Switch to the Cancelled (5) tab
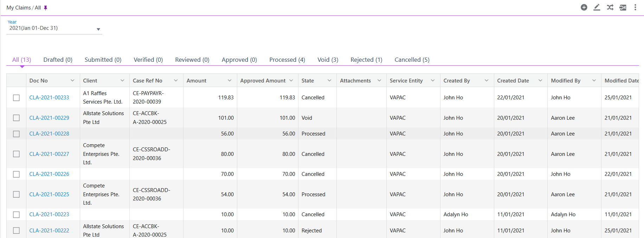Viewport: 644px width, 238px height. tap(412, 60)
